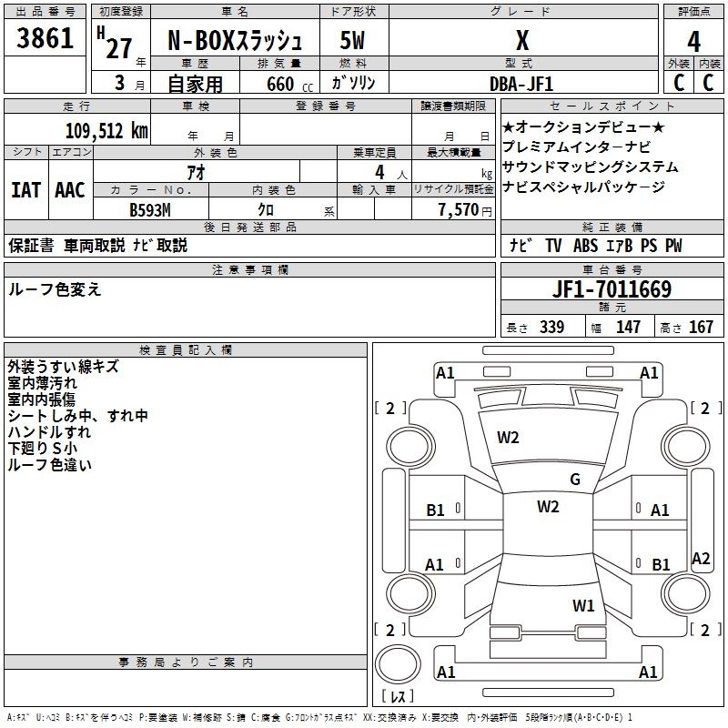Click the lot number 3861
728x728 pixels.
[45, 39]
